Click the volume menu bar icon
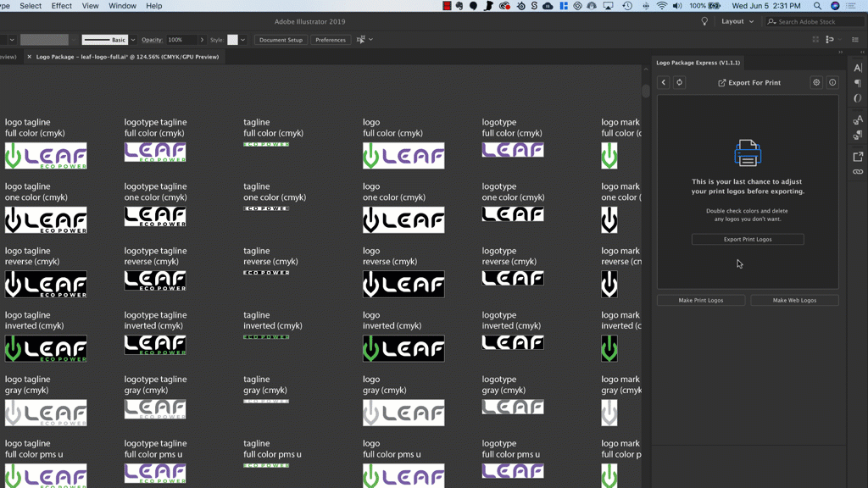The width and height of the screenshot is (868, 488). [x=677, y=6]
